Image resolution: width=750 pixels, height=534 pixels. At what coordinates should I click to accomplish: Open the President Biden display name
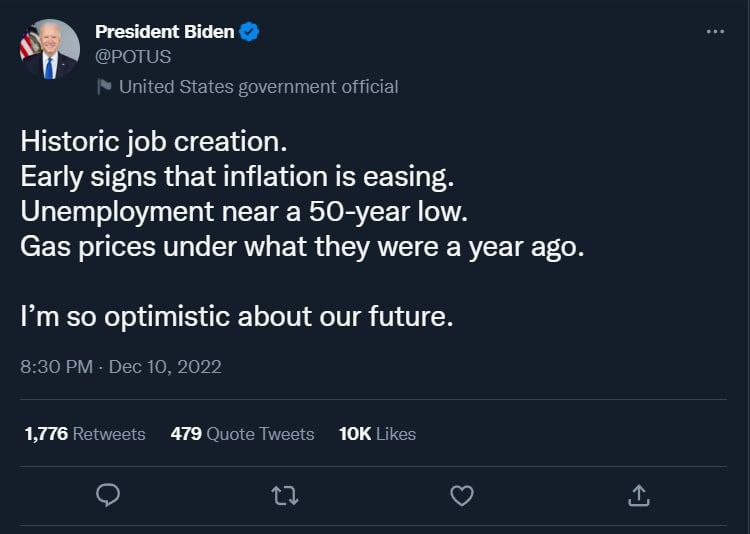pyautogui.click(x=164, y=32)
